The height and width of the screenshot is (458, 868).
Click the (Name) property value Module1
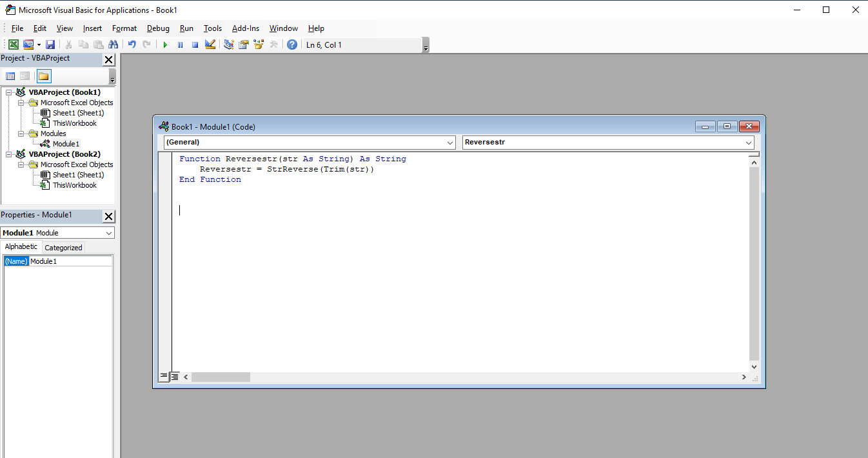coord(71,261)
